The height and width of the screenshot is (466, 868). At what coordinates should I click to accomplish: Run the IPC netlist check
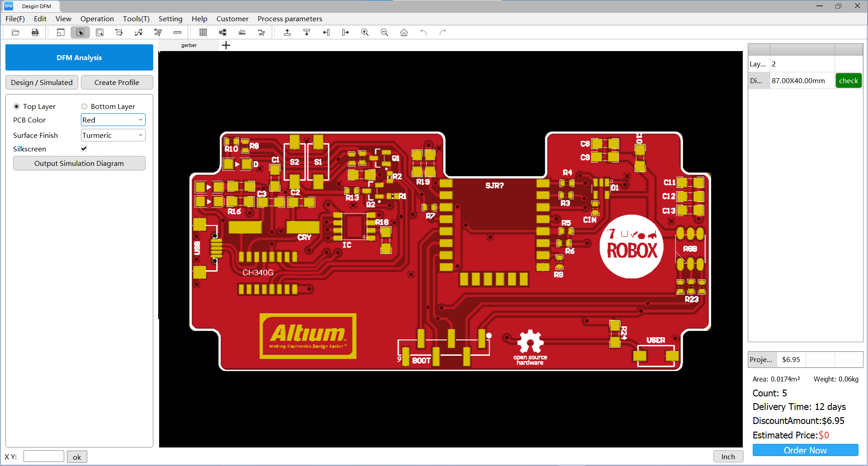coord(261,32)
